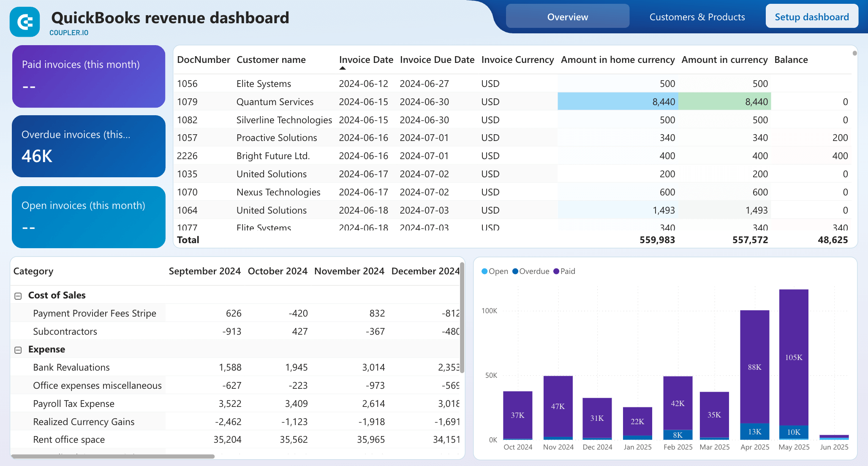Viewport: 868px width, 466px height.
Task: Click the Nov 2024 47K bar
Action: [558, 406]
